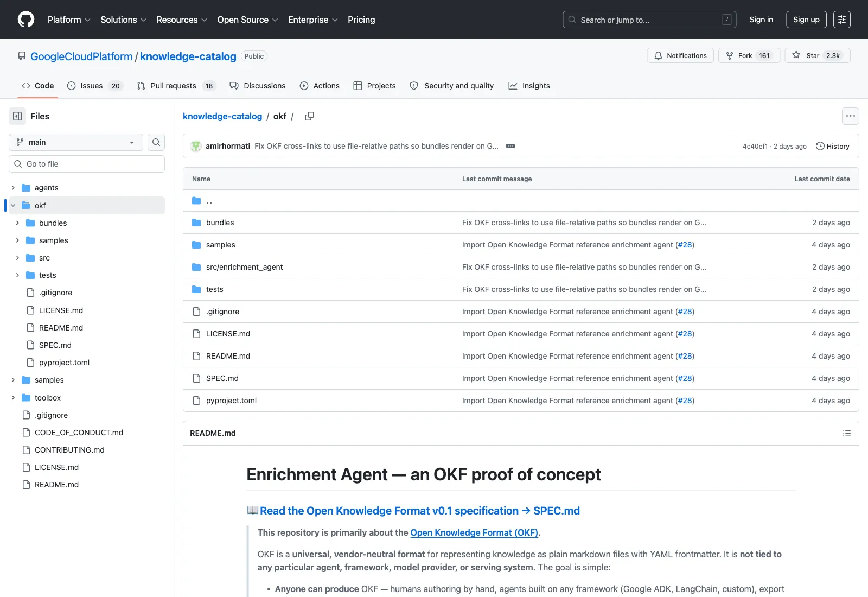Fork the repository

click(749, 55)
